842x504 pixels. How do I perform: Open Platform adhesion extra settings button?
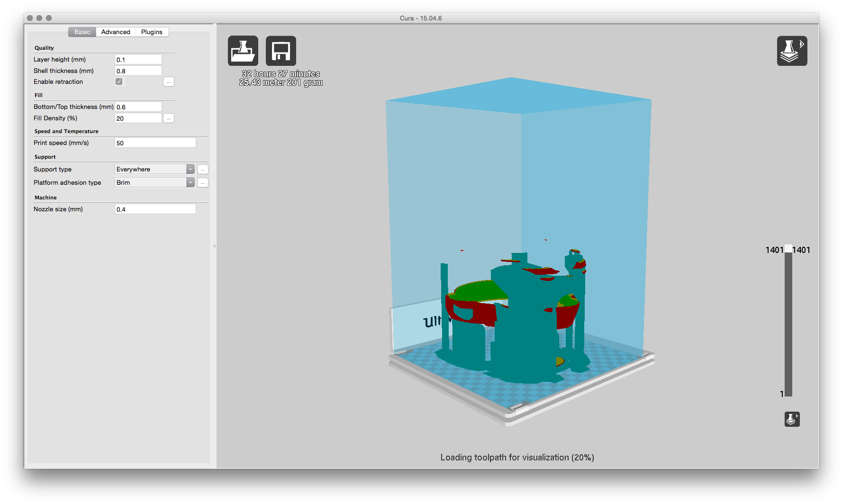(x=203, y=183)
